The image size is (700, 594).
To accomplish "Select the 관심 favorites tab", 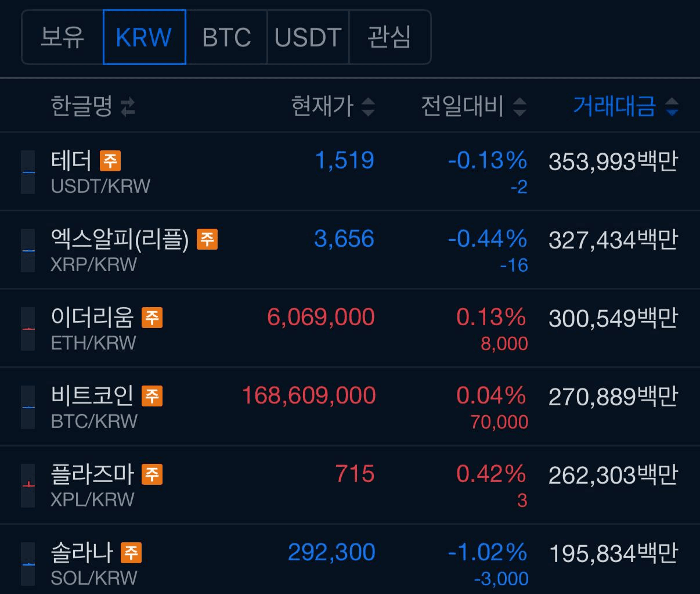I will [389, 37].
